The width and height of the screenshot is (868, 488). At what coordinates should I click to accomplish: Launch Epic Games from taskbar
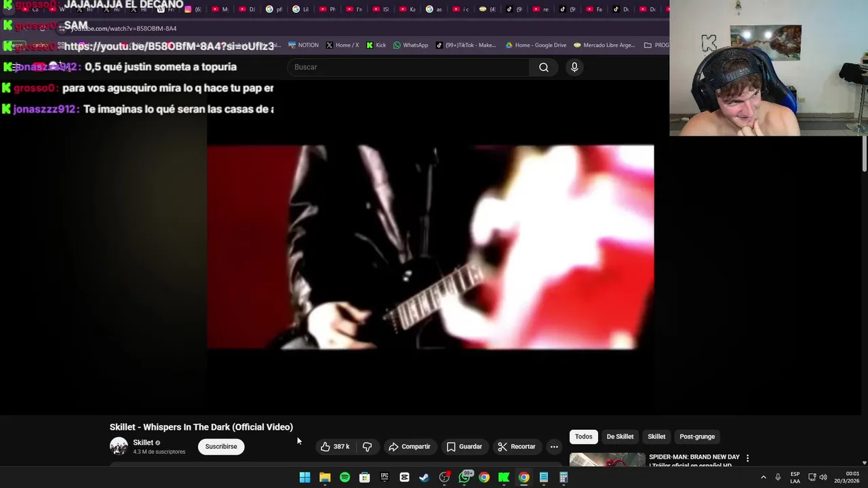pyautogui.click(x=384, y=477)
